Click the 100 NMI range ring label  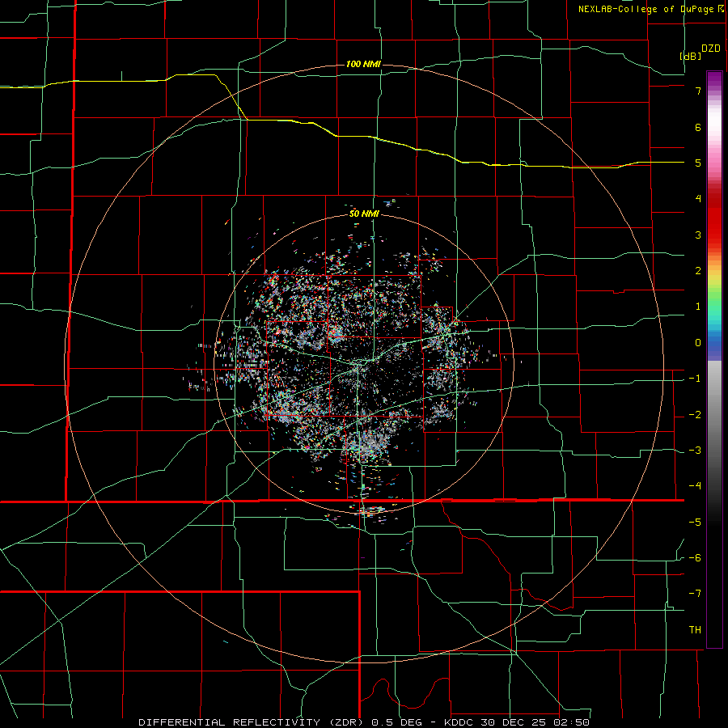(363, 64)
